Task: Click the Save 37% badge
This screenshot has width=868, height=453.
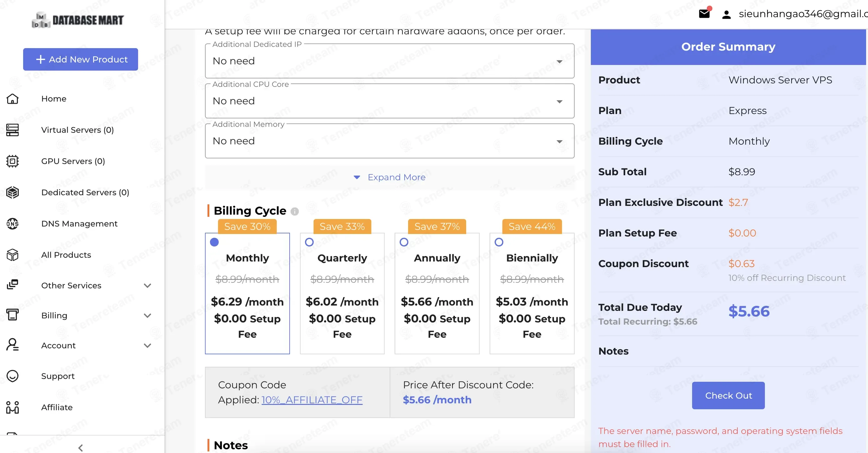Action: coord(437,226)
